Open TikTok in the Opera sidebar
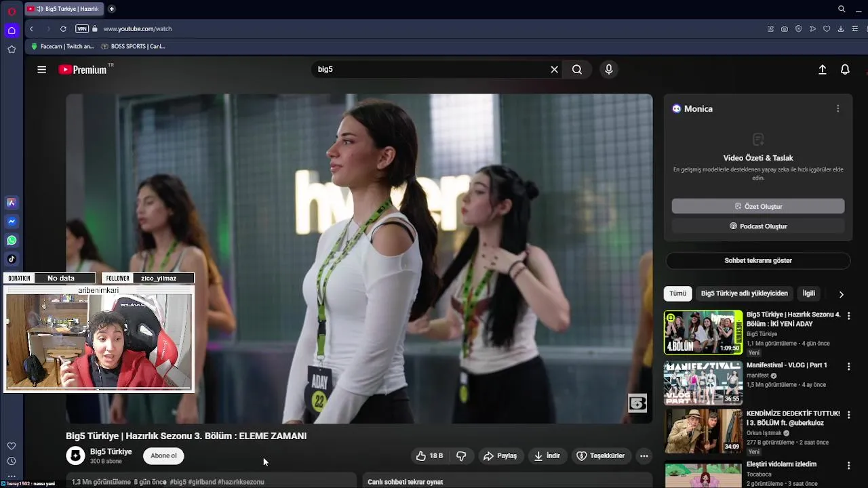This screenshot has width=868, height=488. 12,259
